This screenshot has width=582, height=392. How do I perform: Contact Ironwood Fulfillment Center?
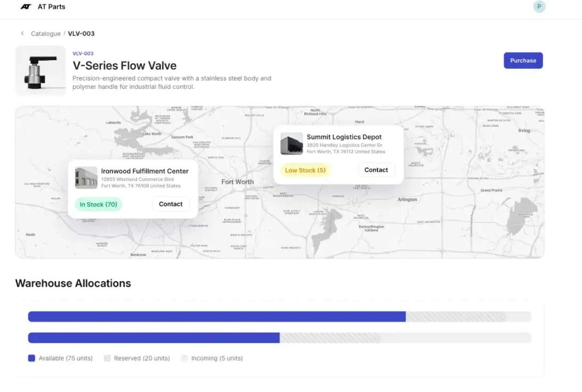pos(171,204)
